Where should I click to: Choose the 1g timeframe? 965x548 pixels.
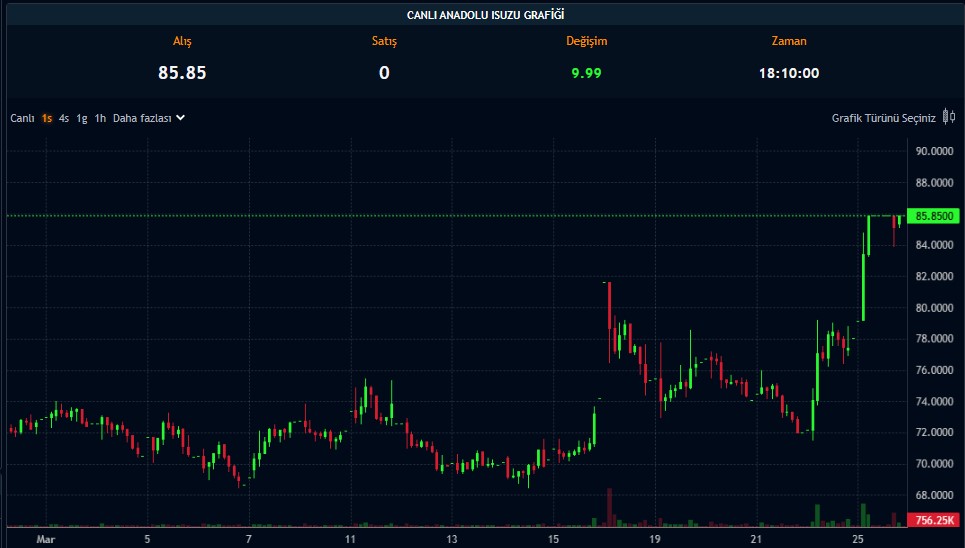(x=82, y=118)
